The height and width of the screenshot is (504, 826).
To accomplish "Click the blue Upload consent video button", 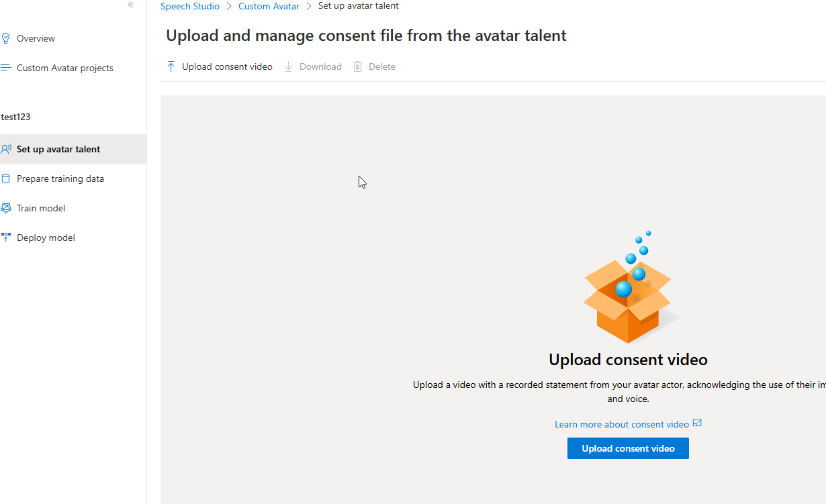I will (627, 448).
